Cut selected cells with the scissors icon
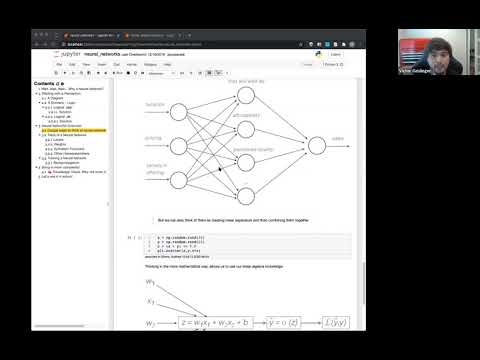Screen dimensions: 480x360 tap(73, 73)
